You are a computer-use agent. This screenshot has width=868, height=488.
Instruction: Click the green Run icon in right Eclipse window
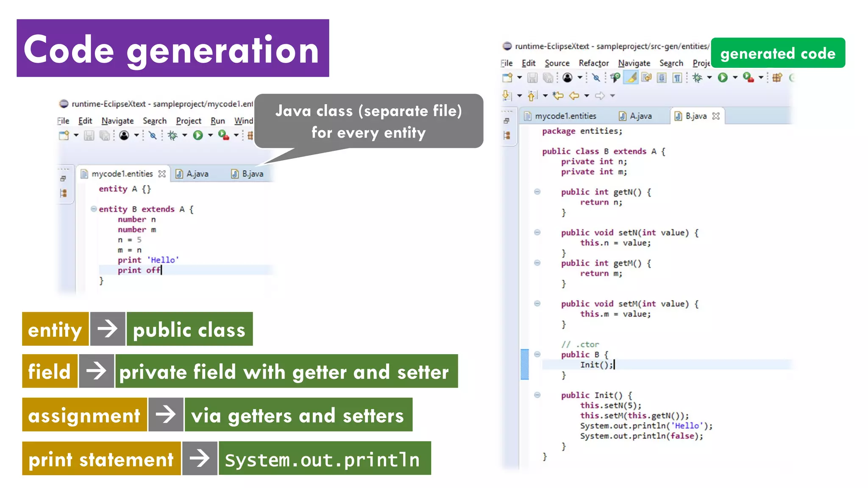pyautogui.click(x=723, y=78)
